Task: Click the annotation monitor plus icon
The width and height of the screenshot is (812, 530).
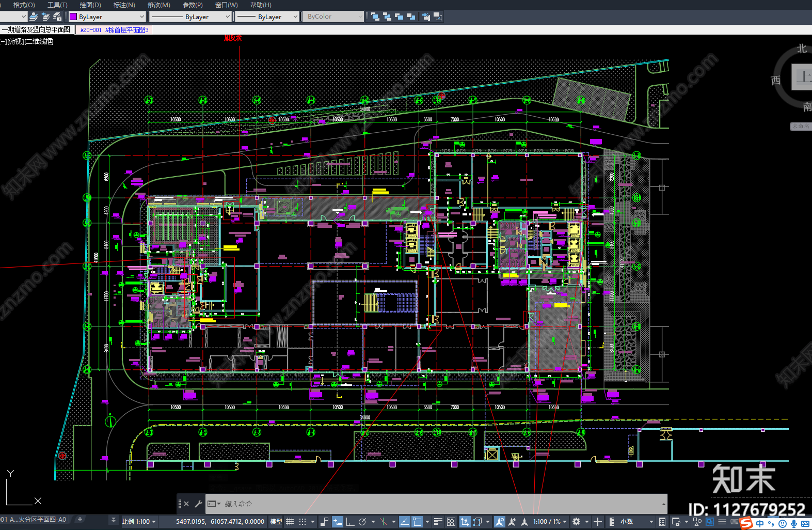Action: 598,522
